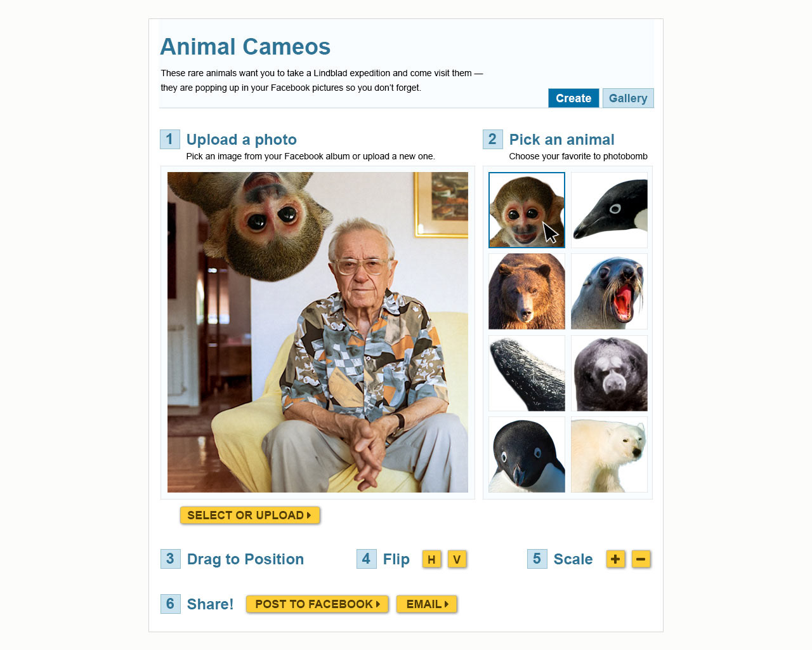Flip vertically with the V button
This screenshot has width=812, height=650.
pos(457,559)
